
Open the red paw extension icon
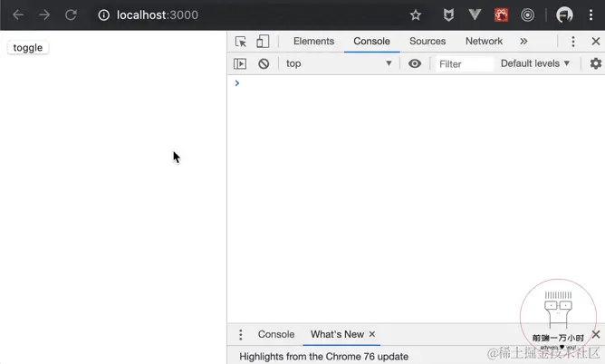tap(501, 15)
